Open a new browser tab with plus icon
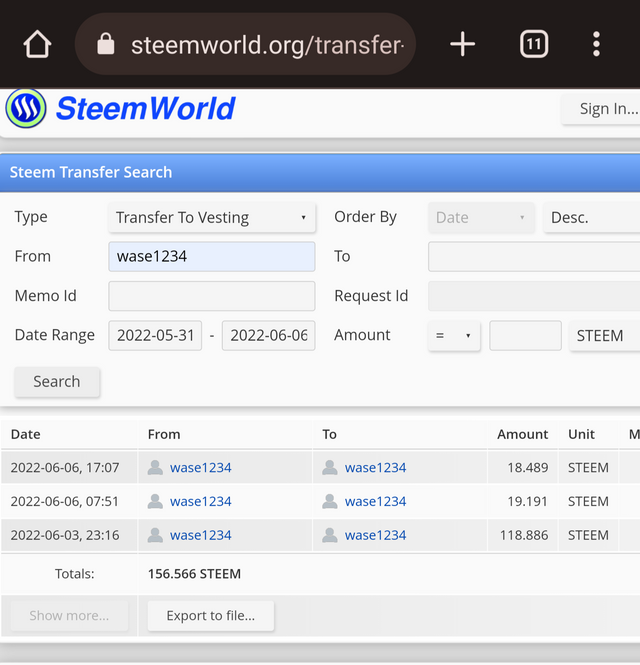The width and height of the screenshot is (640, 665). pyautogui.click(x=462, y=44)
